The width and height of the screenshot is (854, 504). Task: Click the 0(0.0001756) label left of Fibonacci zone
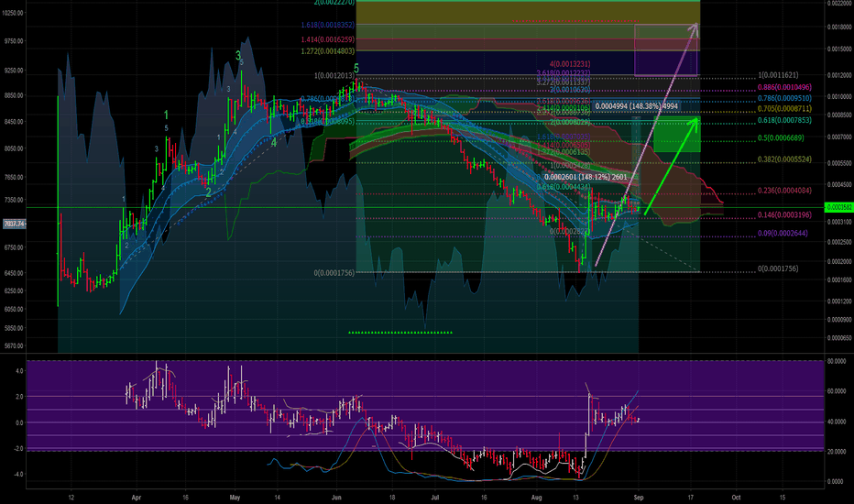334,272
